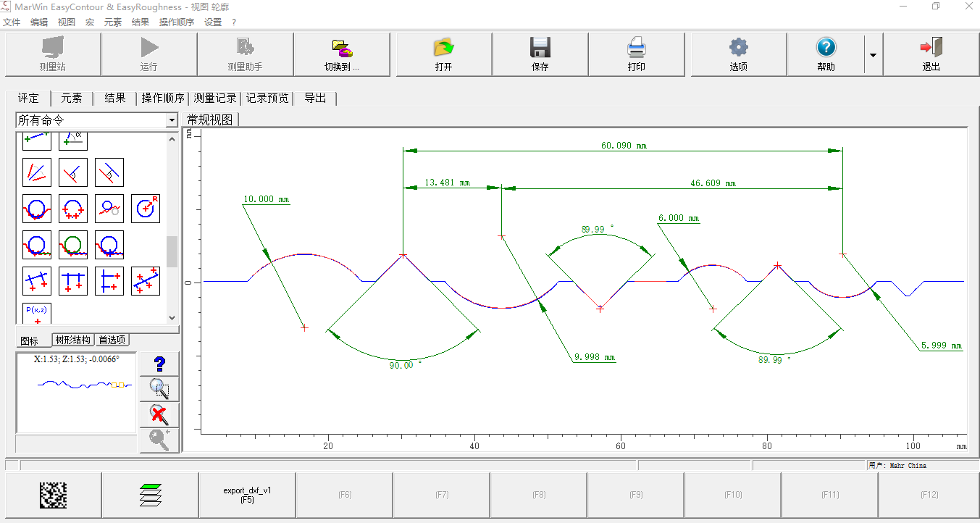Click the 打印 (Print) printer icon
The width and height of the screenshot is (980, 523).
tap(636, 49)
